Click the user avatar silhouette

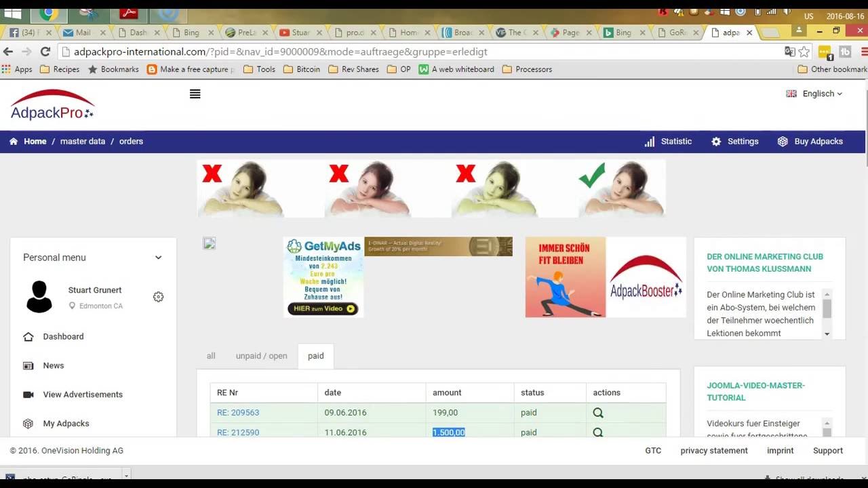39,297
